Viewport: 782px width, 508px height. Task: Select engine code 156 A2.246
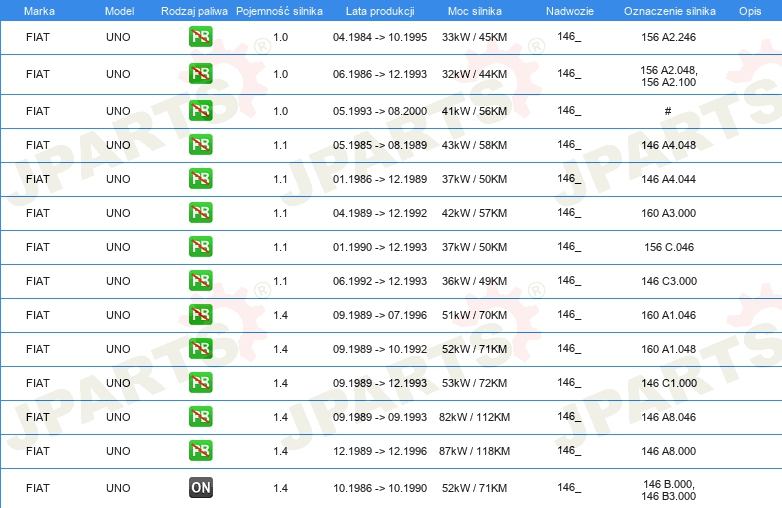coord(668,37)
